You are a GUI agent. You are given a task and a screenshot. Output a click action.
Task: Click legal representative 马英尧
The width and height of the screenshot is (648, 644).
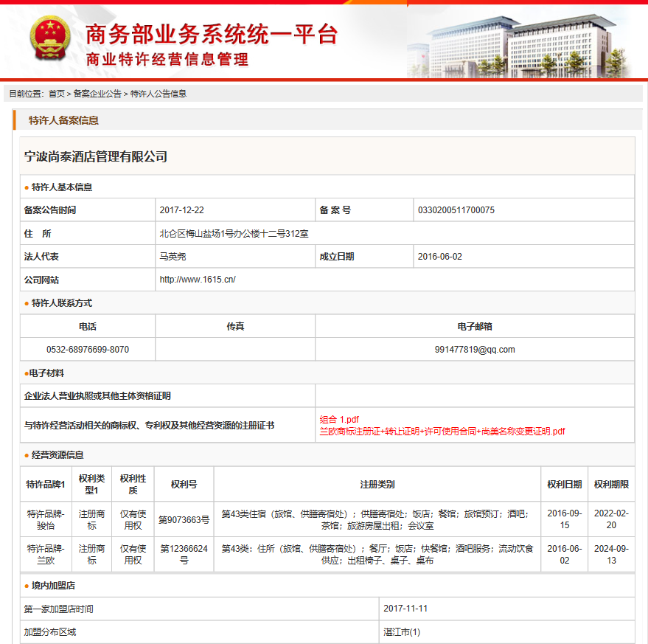coord(173,257)
